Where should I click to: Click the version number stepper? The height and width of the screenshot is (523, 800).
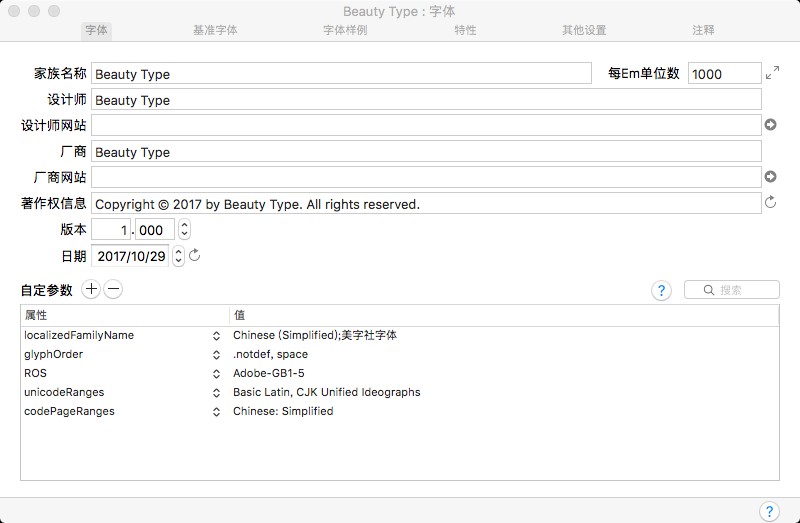click(x=184, y=229)
